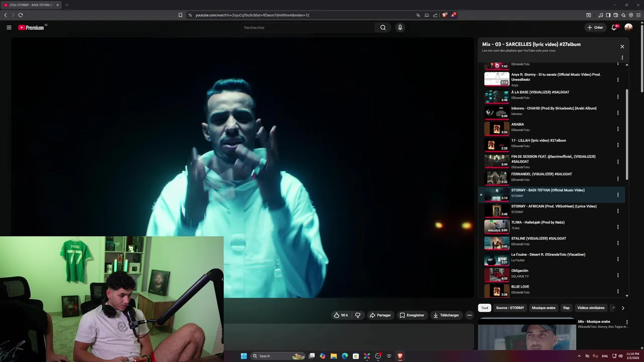Click the Enregistrer button
Image resolution: width=644 pixels, height=362 pixels.
click(412, 315)
